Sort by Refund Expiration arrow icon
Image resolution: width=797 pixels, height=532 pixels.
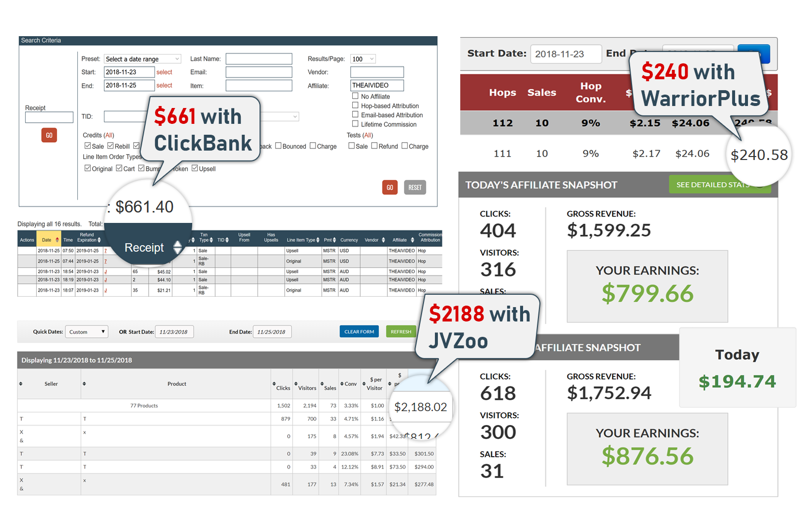coord(99,240)
